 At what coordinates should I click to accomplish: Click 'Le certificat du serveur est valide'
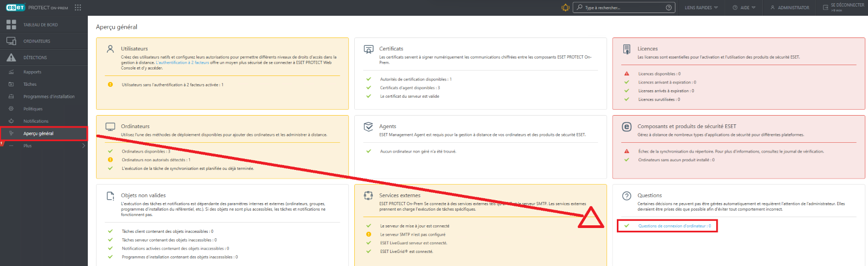[x=410, y=96]
